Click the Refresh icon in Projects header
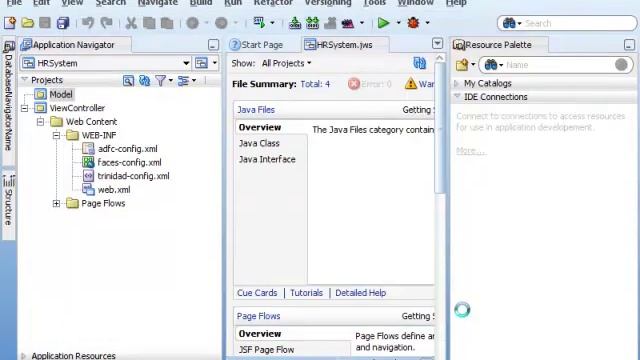The image size is (640, 360). [144, 80]
